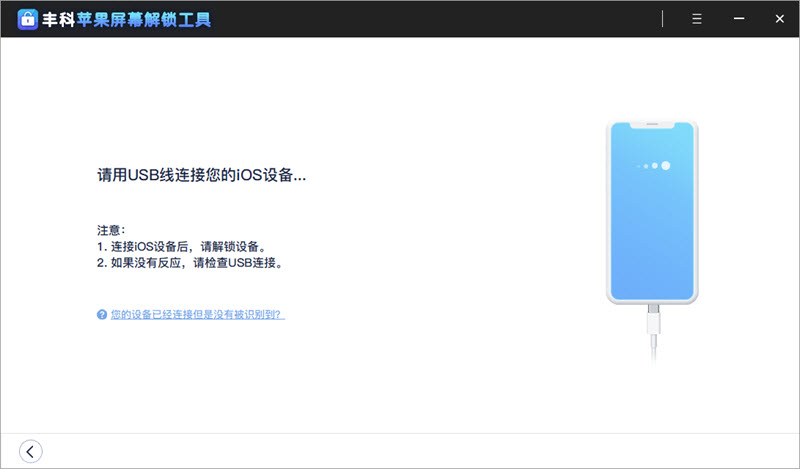Go back using the bottom-left arrow button
The height and width of the screenshot is (469, 800).
pos(31,451)
